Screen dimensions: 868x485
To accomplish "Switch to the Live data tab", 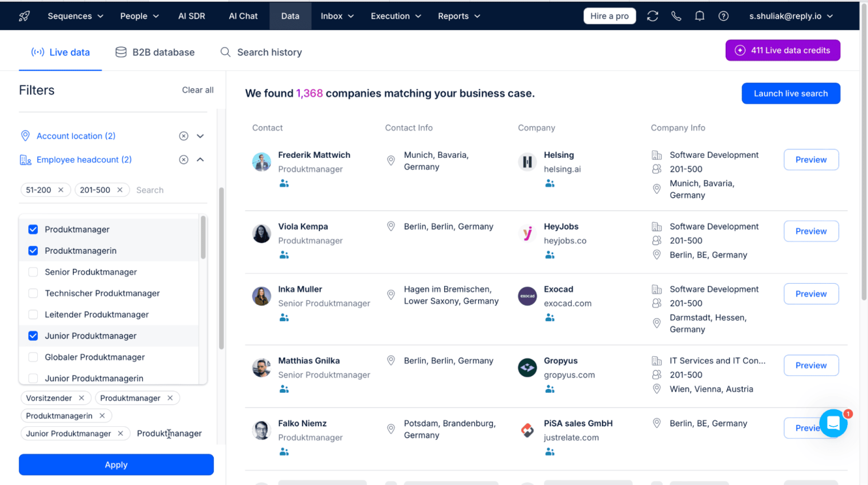I will [x=60, y=52].
